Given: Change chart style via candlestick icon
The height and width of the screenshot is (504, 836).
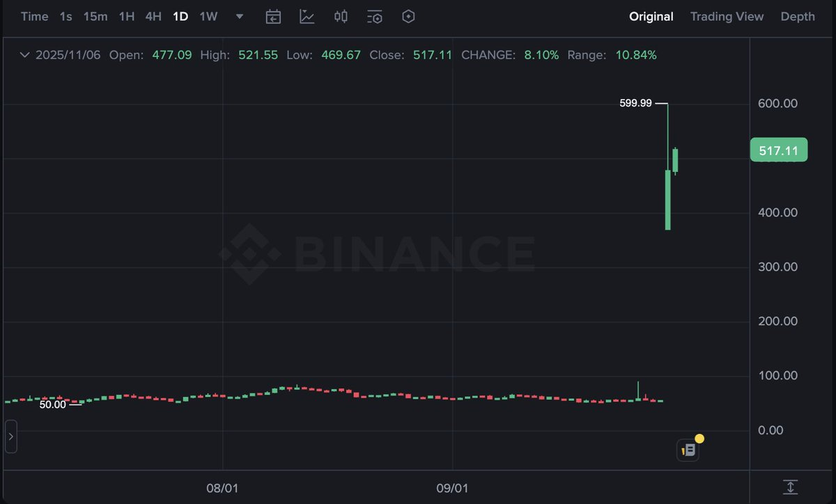Looking at the screenshot, I should coord(341,17).
